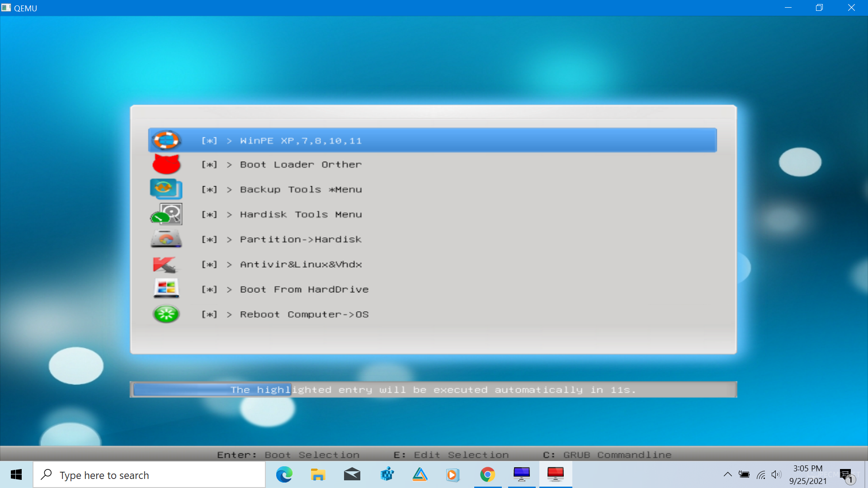Image resolution: width=868 pixels, height=488 pixels.
Task: Click the [*] marker beside Boot From HardDrive
Action: pos(209,289)
